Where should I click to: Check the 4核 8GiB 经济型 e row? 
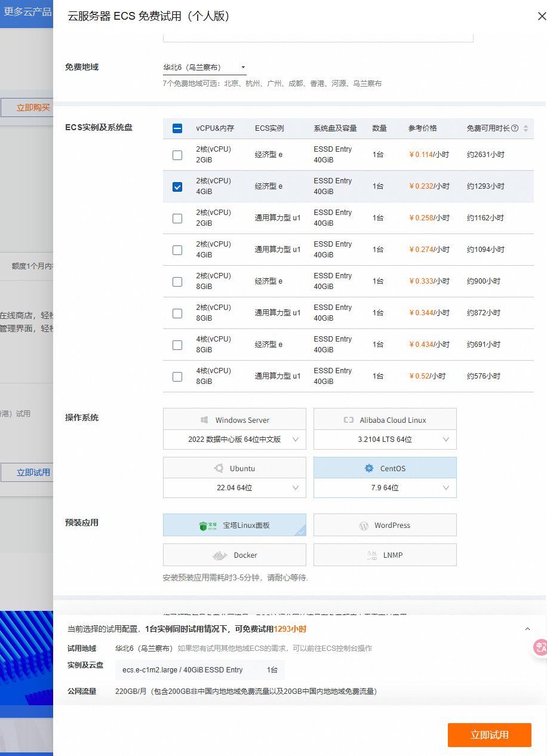tap(177, 345)
